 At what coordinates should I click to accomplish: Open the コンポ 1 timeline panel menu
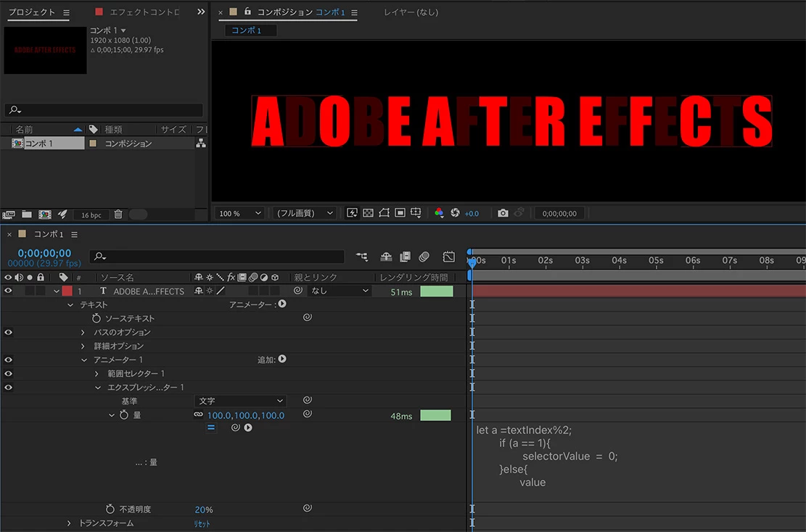click(75, 234)
